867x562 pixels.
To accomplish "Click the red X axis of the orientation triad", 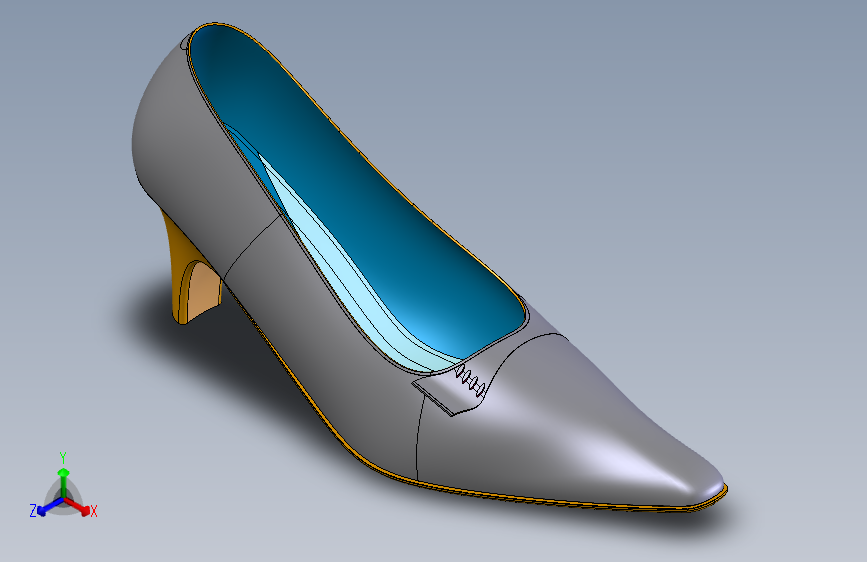I will [x=77, y=506].
